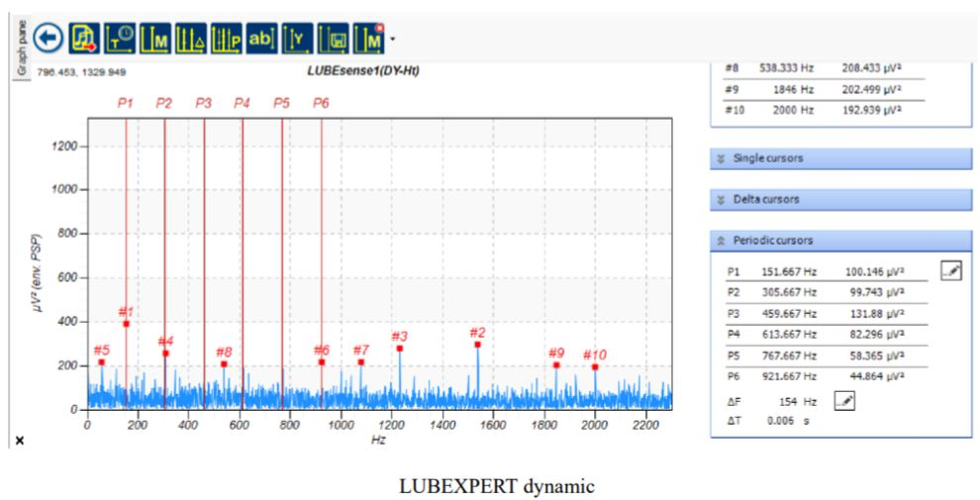Image resolution: width=980 pixels, height=500 pixels.
Task: Click peak marker #10 on the spectrum
Action: [595, 367]
